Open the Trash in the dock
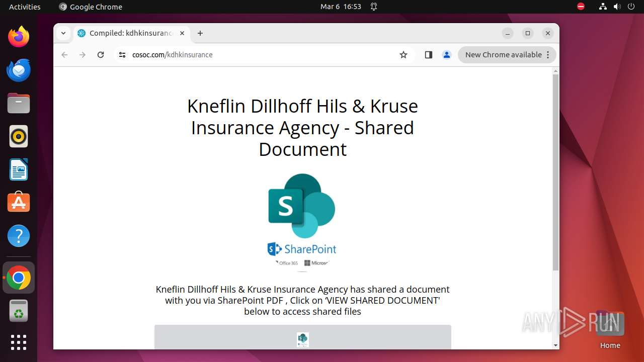 coord(19,311)
